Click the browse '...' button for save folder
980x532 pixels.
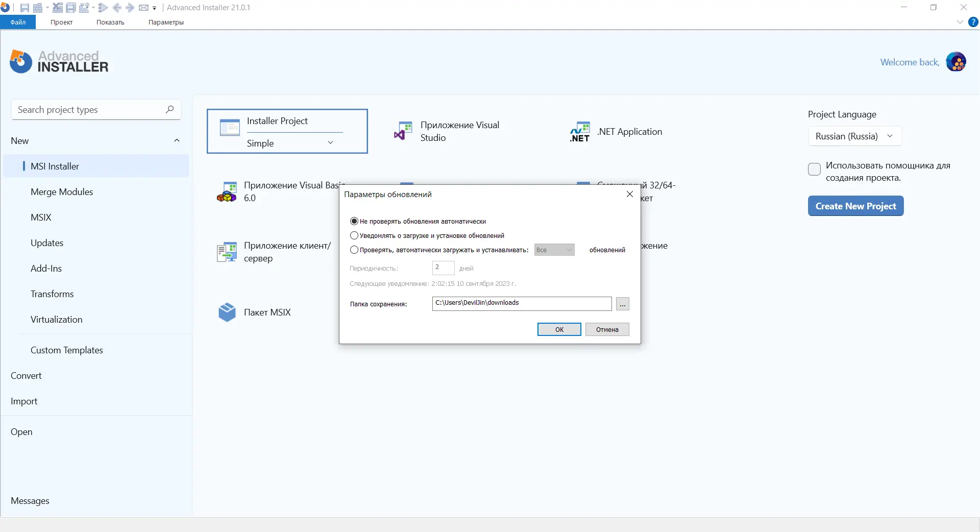click(x=623, y=304)
